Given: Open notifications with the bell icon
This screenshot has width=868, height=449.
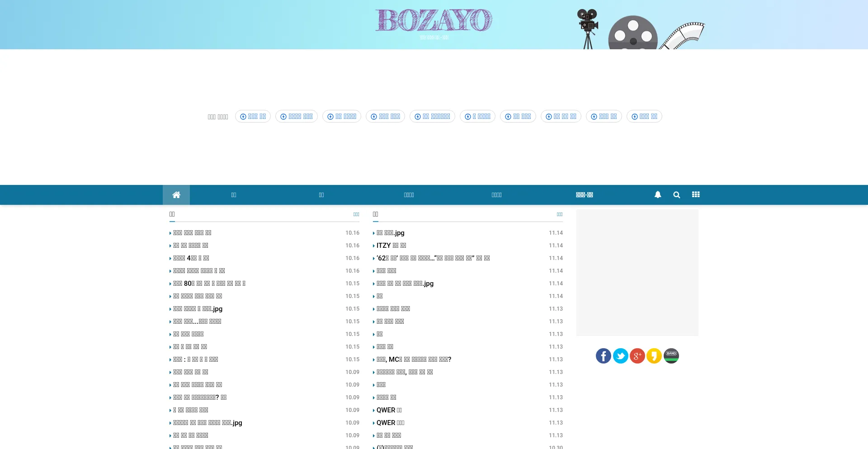Looking at the screenshot, I should pyautogui.click(x=658, y=195).
